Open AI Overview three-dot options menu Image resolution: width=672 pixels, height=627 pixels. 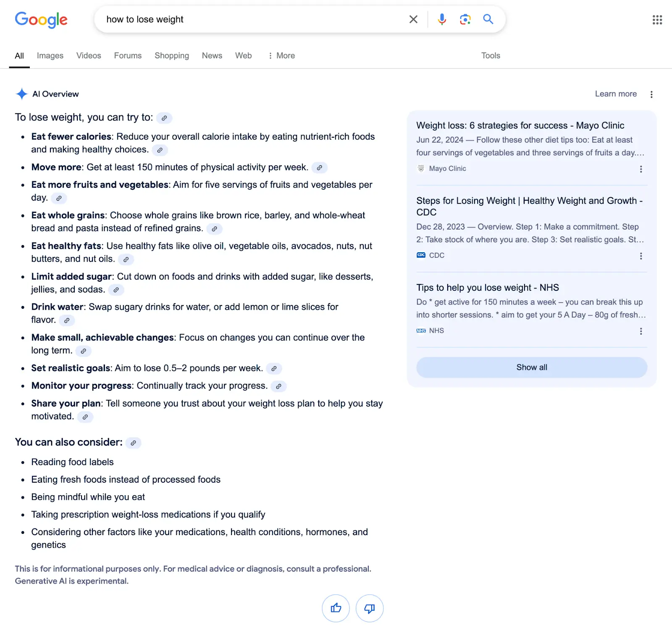651,94
